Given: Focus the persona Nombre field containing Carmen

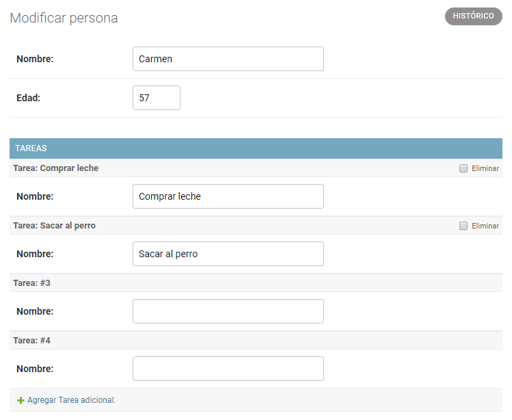Looking at the screenshot, I should (228, 59).
